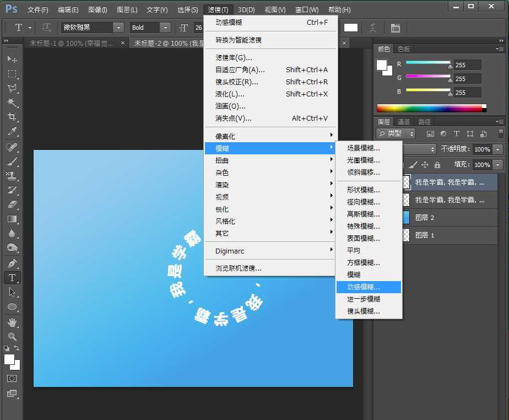Select the Eyedropper tool
This screenshot has width=509, height=420.
tap(12, 131)
